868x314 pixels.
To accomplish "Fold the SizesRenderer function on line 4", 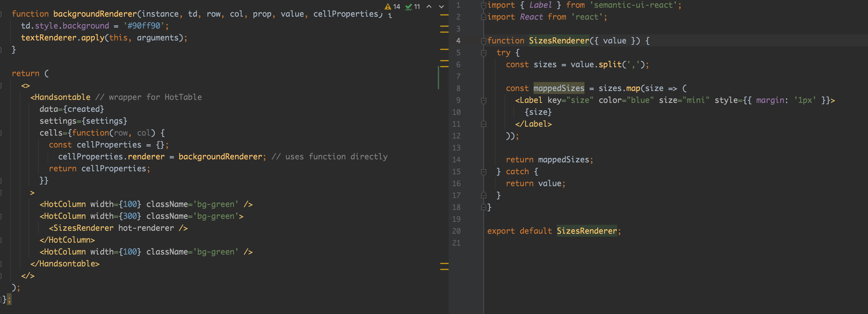I will pos(484,41).
